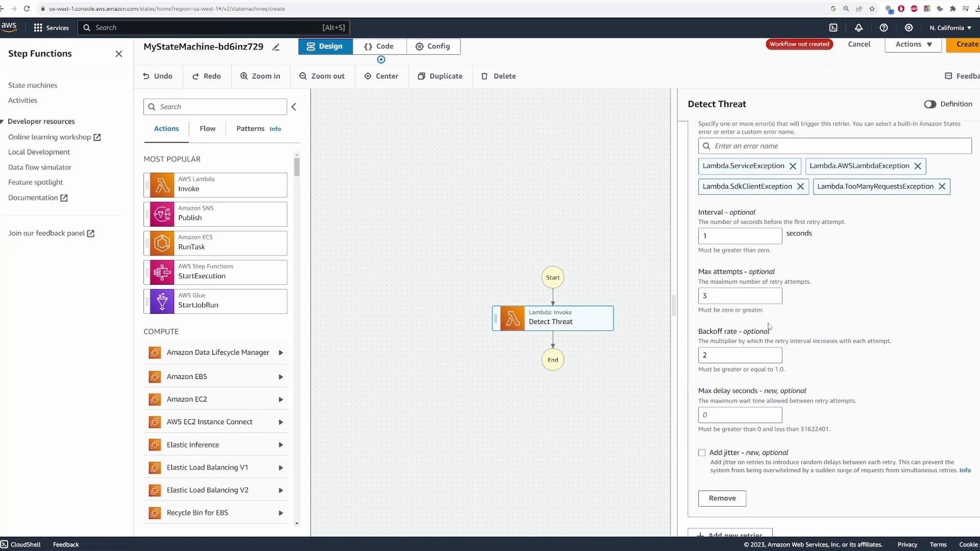Viewport: 980px width, 551px height.
Task: Click the Center canvas toolbar button
Action: point(381,76)
